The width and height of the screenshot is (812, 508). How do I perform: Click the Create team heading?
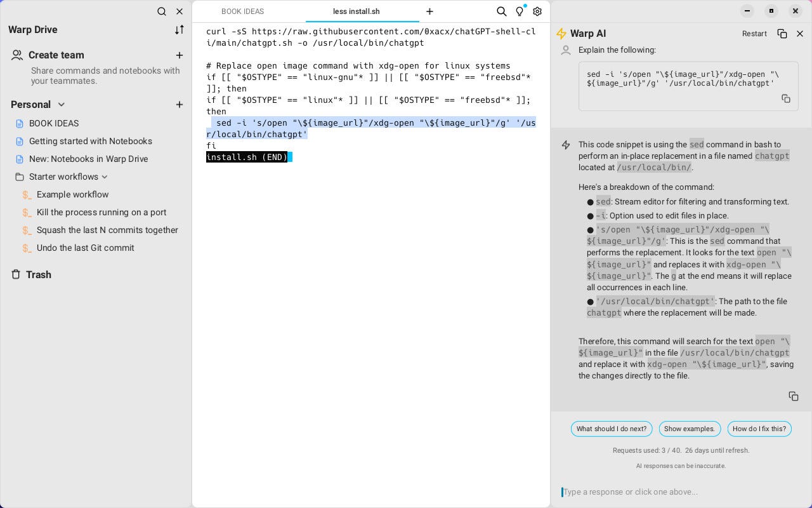tap(56, 55)
